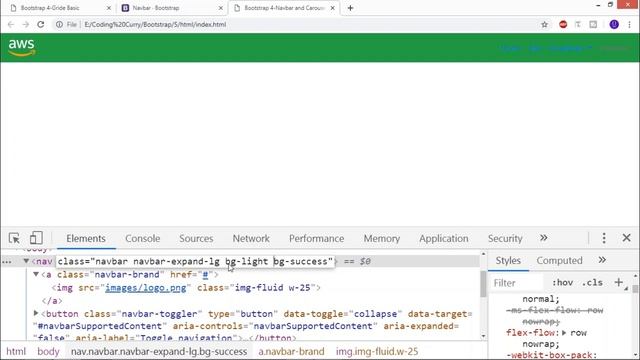
Task: Collapse the a.navbar-brand element node
Action: 36,274
